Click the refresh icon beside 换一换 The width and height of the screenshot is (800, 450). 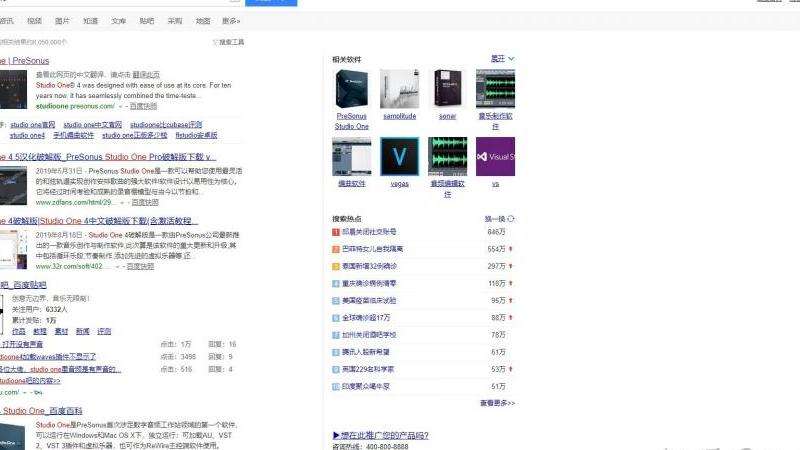tap(511, 219)
